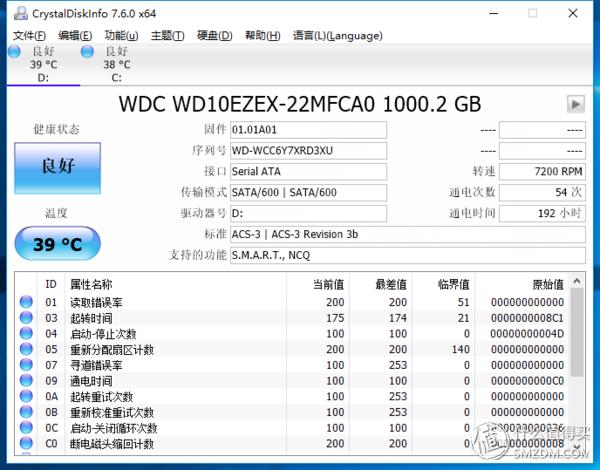
Task: Select the 断电磁头缩回计数 attribute row
Action: 292,444
